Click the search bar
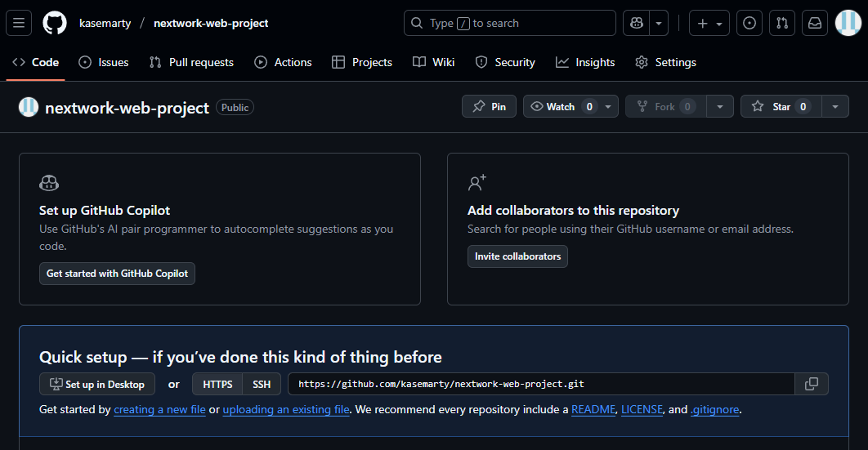The height and width of the screenshot is (450, 868). (x=510, y=23)
